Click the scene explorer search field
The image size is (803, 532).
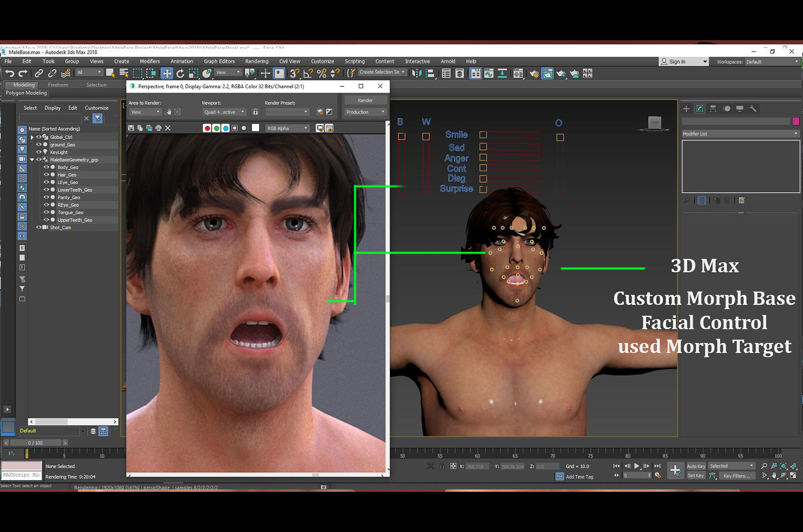pyautogui.click(x=50, y=118)
